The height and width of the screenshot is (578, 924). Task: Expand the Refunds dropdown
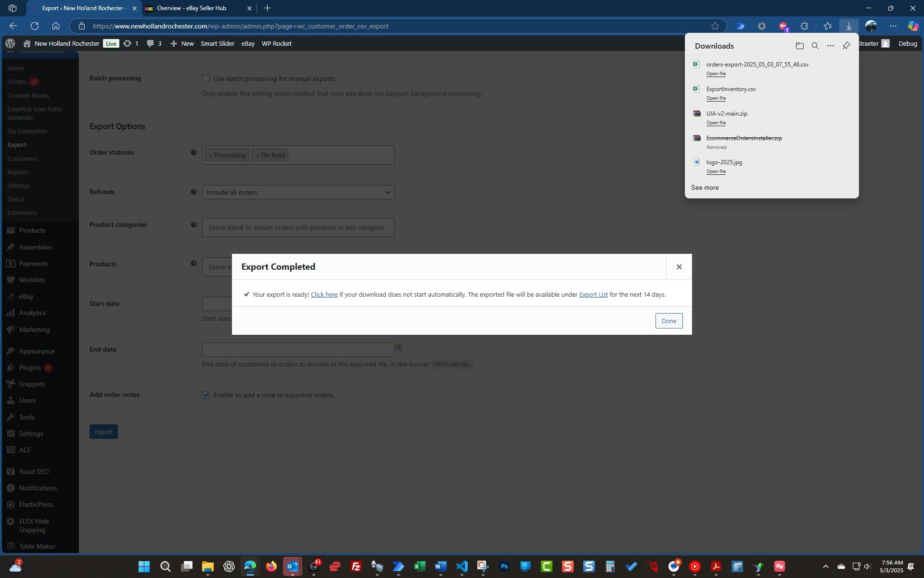(298, 192)
